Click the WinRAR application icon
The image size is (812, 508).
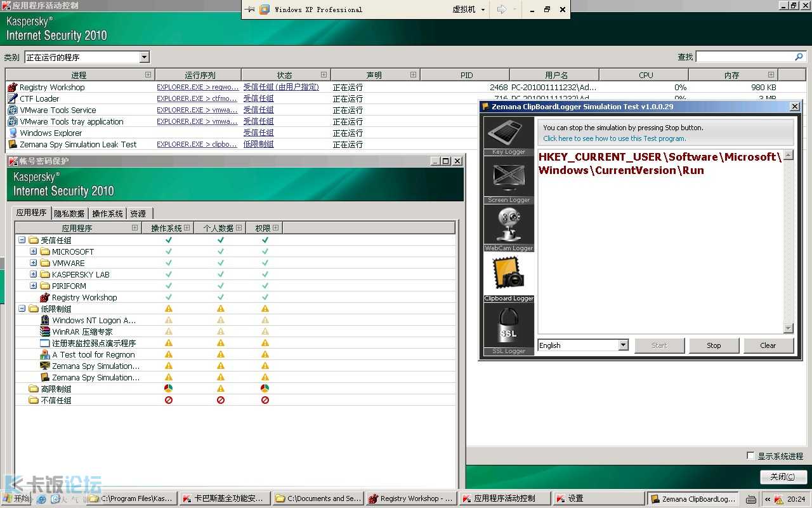point(44,331)
